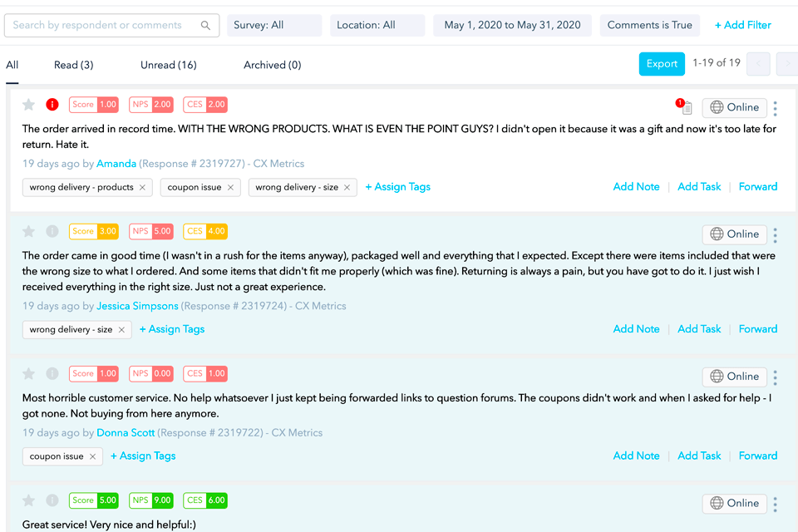The image size is (798, 532).
Task: Click red alert info icon on Amanda's response
Action: (52, 105)
